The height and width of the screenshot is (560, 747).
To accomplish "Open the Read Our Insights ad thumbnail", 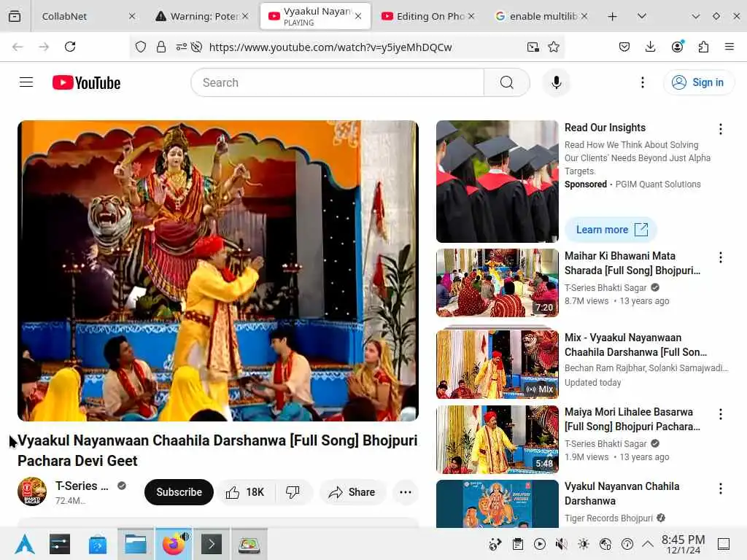I will [x=498, y=182].
